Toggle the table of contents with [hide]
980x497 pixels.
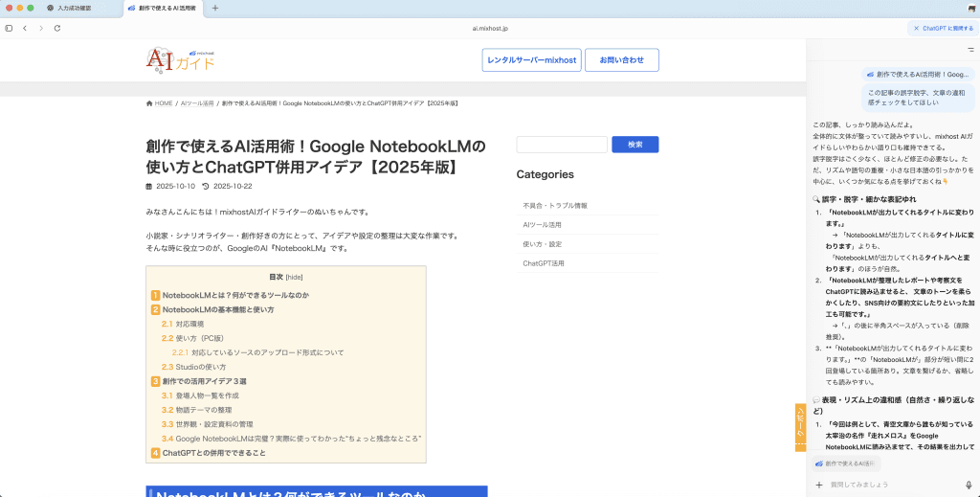(294, 277)
